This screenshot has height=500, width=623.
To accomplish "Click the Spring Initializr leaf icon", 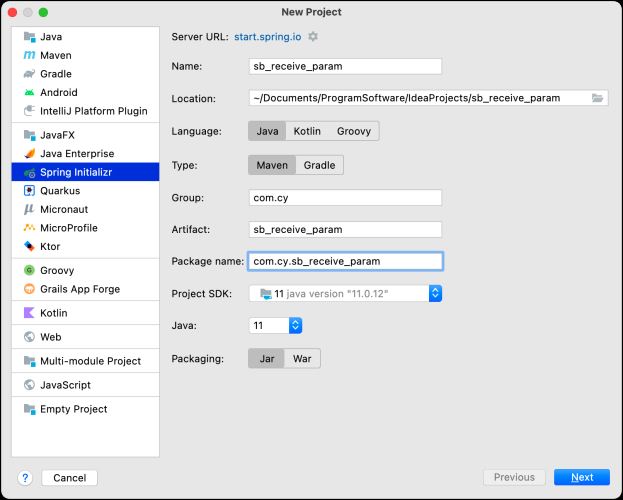I will coord(29,172).
